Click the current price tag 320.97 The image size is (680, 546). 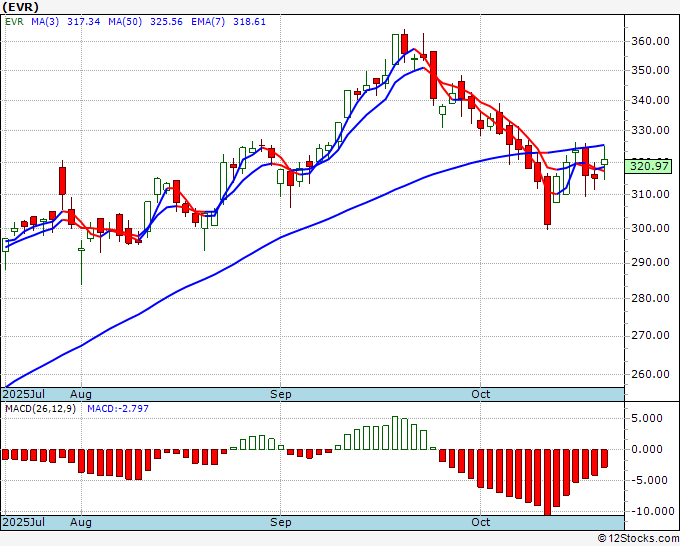(x=649, y=166)
